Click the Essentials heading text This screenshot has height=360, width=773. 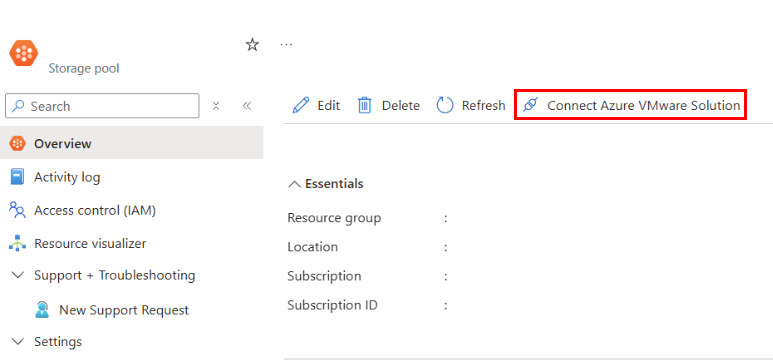tap(334, 184)
